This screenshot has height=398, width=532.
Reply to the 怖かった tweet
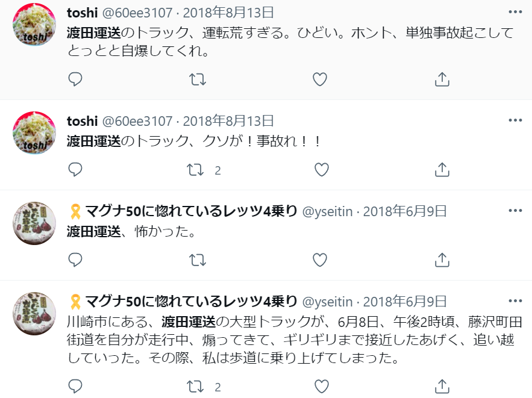click(75, 260)
